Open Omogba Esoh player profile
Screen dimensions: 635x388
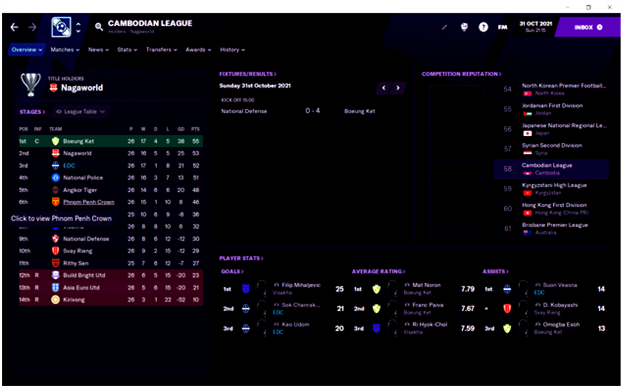[x=561, y=324]
